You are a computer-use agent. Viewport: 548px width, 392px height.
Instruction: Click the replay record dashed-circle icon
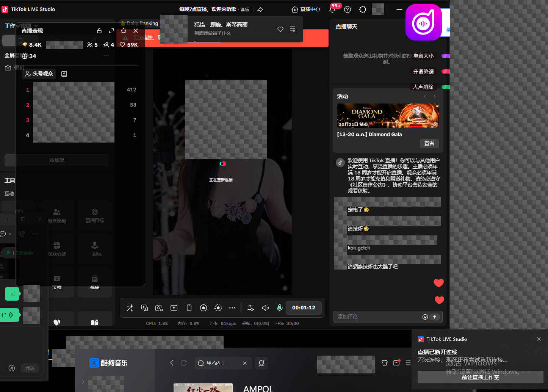click(218, 308)
